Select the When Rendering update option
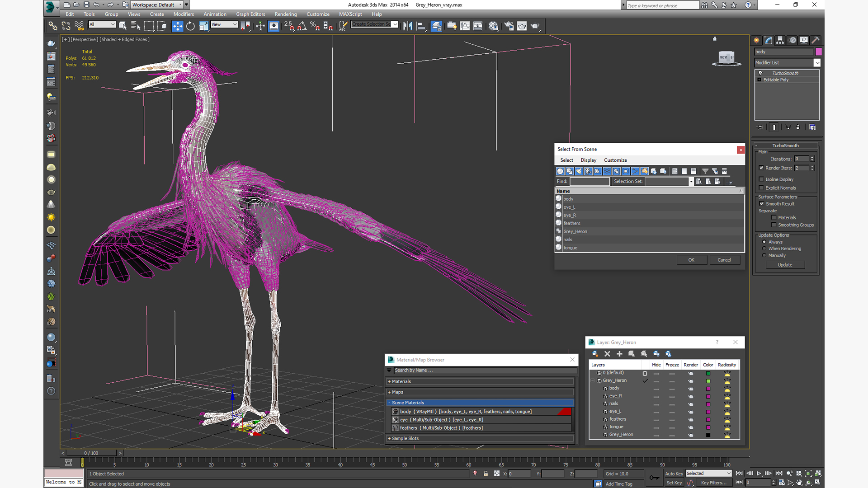The height and width of the screenshot is (488, 868). tap(764, 249)
